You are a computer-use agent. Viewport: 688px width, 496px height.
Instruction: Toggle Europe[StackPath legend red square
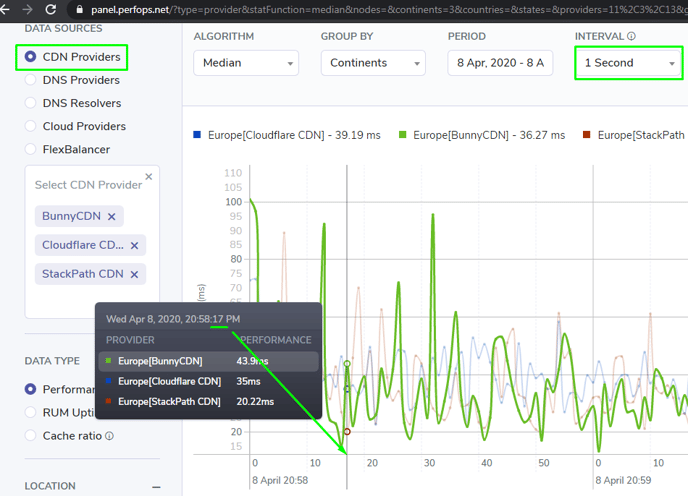(587, 134)
